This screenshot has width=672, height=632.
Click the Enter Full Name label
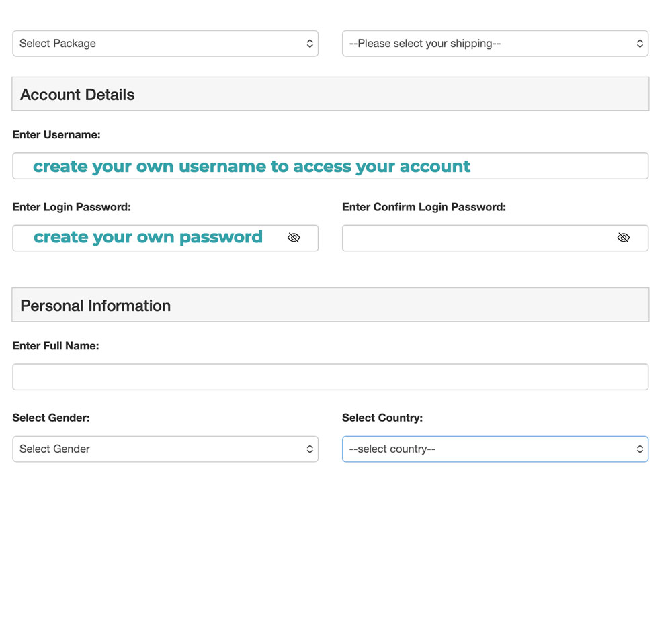click(56, 346)
